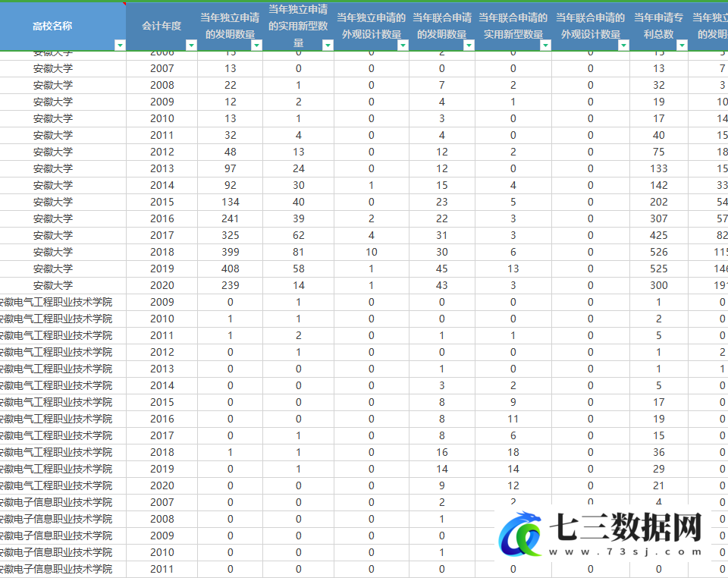Select 安徽电气工程职业技术学院 in the 2020 row

pos(63,486)
